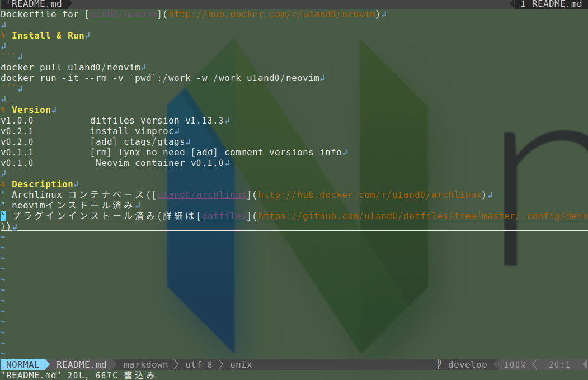This screenshot has width=588, height=380.
Task: Click the '100%' scroll percentage in statusline
Action: 515,365
